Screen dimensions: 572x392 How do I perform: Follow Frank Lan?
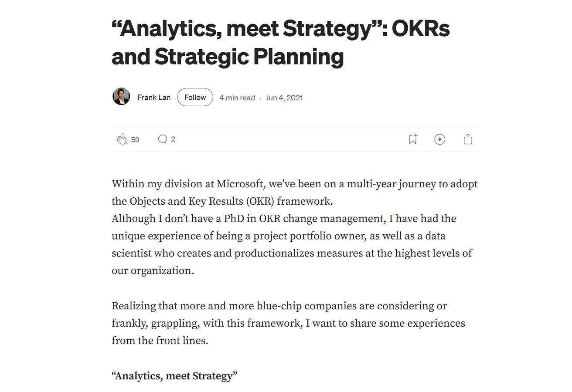pyautogui.click(x=195, y=97)
